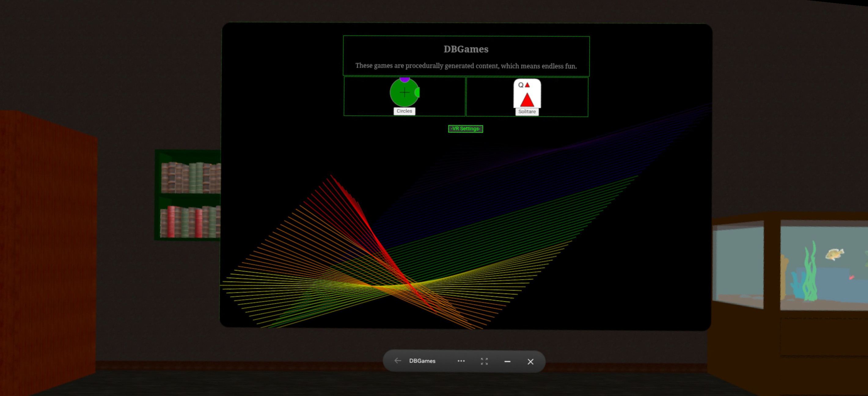Viewport: 868px width, 396px height.
Task: Open the -VR Settings- button
Action: pyautogui.click(x=465, y=129)
